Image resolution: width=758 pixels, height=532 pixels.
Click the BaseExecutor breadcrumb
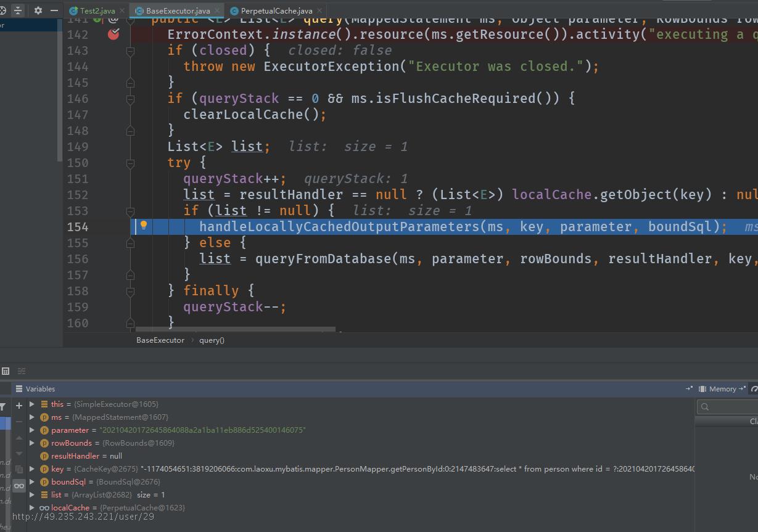tap(160, 340)
